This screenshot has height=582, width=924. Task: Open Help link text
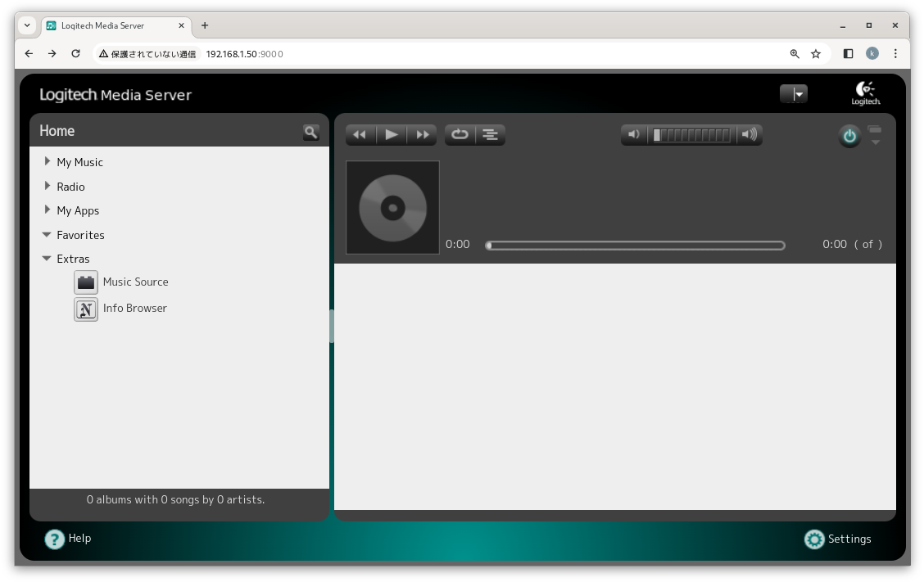(x=79, y=539)
